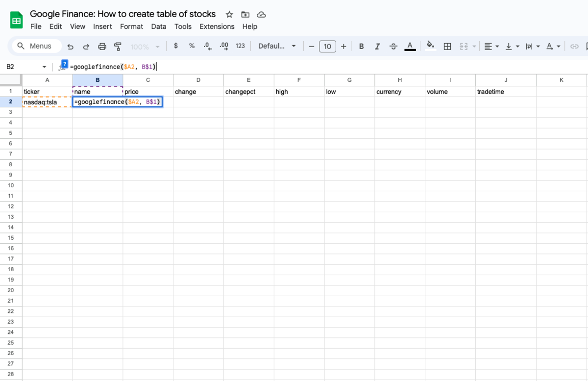This screenshot has width=588, height=381.
Task: Click the Menus search box
Action: (x=37, y=46)
